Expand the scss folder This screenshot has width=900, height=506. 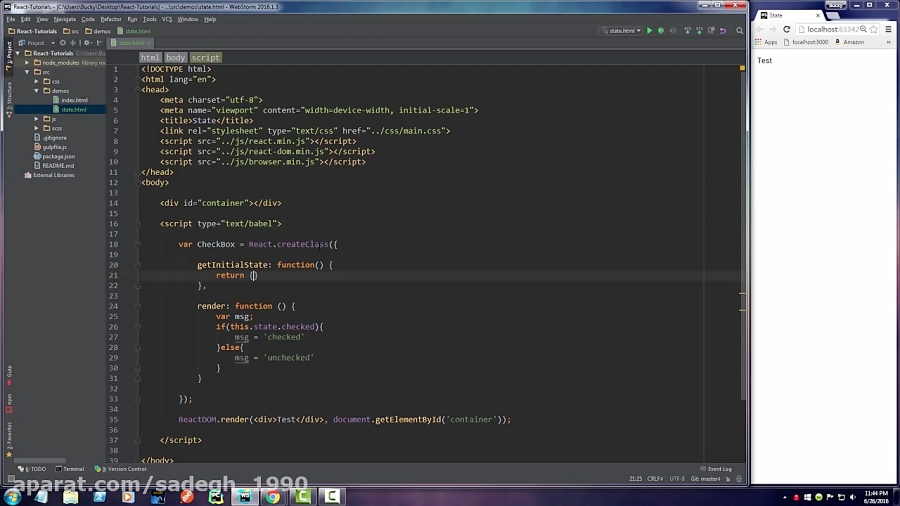coord(36,128)
